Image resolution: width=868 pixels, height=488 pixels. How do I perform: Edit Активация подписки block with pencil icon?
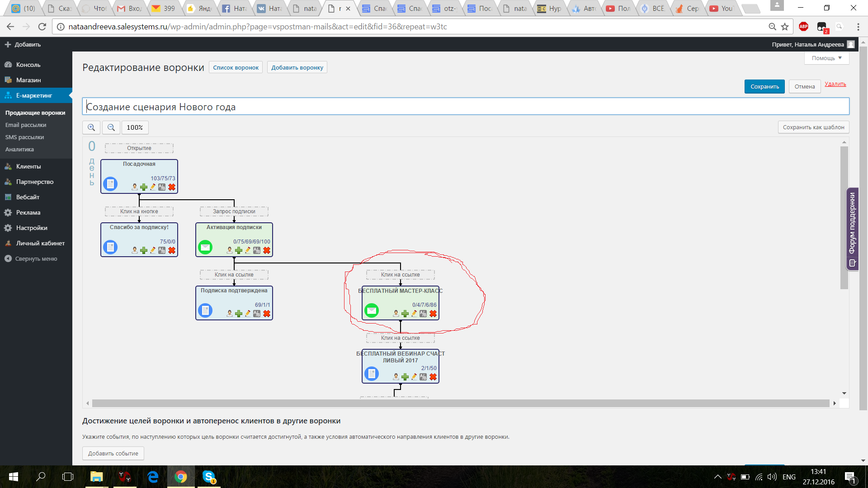[248, 250]
